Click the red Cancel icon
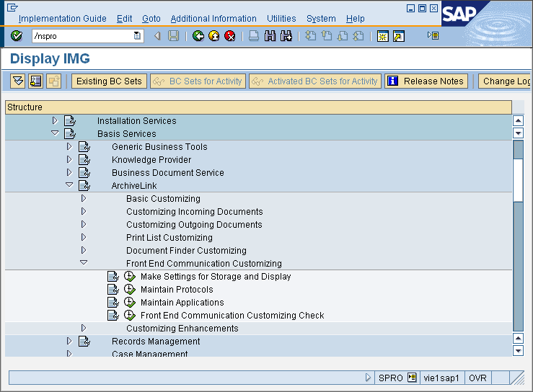The width and height of the screenshot is (533, 392). tap(230, 36)
